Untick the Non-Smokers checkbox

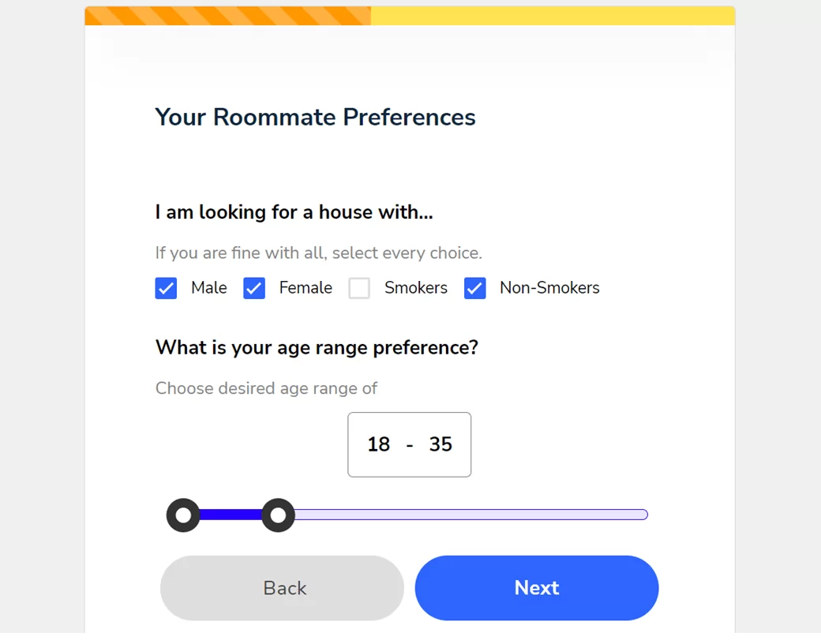474,288
